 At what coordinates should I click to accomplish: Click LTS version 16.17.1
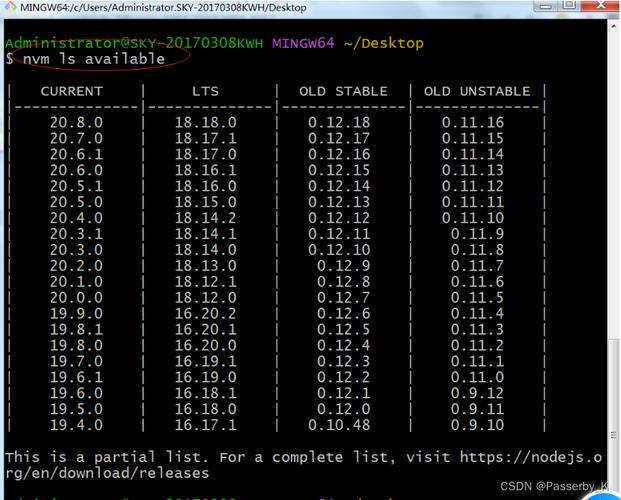[206, 425]
